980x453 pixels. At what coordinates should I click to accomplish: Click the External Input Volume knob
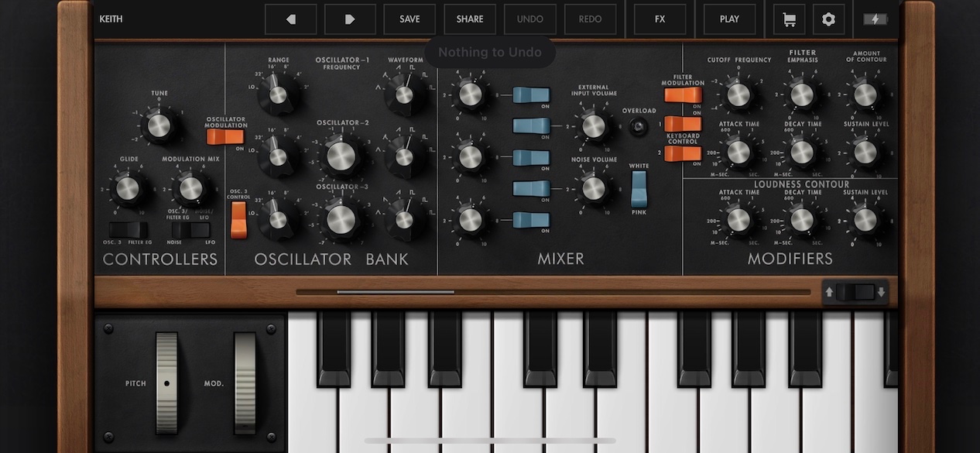click(x=594, y=125)
